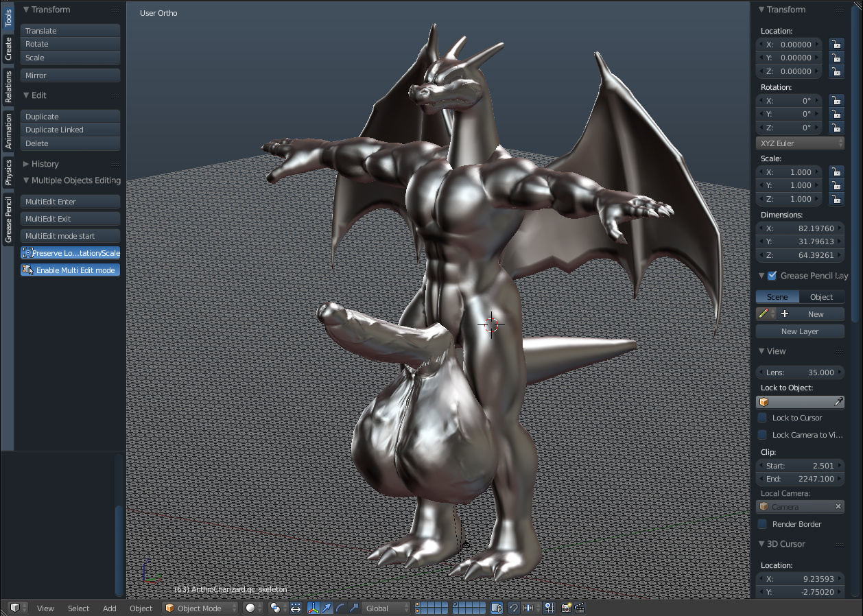Select the rotate manipulator arc icon
Screen dimensions: 863x616
(340, 608)
